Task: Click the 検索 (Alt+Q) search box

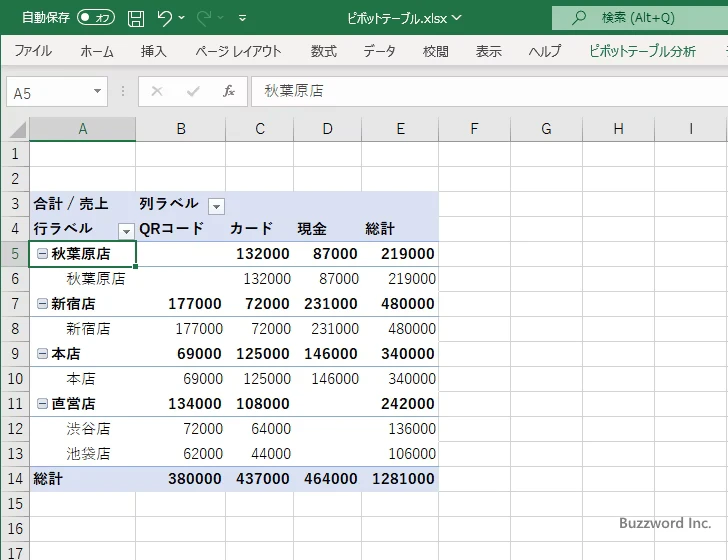Action: [640, 18]
